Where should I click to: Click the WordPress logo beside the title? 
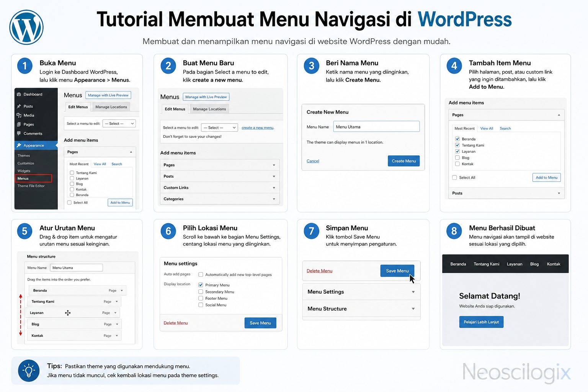(x=26, y=27)
